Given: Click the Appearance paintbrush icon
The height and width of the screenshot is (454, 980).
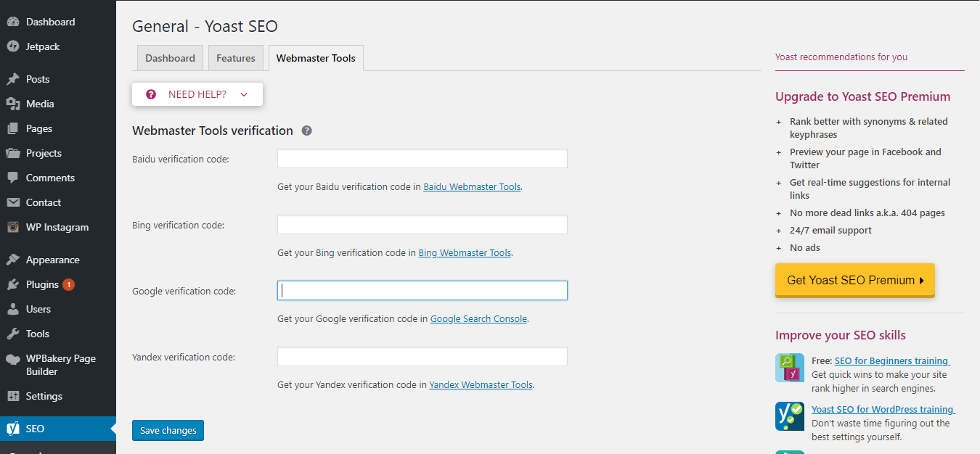Looking at the screenshot, I should point(13,260).
